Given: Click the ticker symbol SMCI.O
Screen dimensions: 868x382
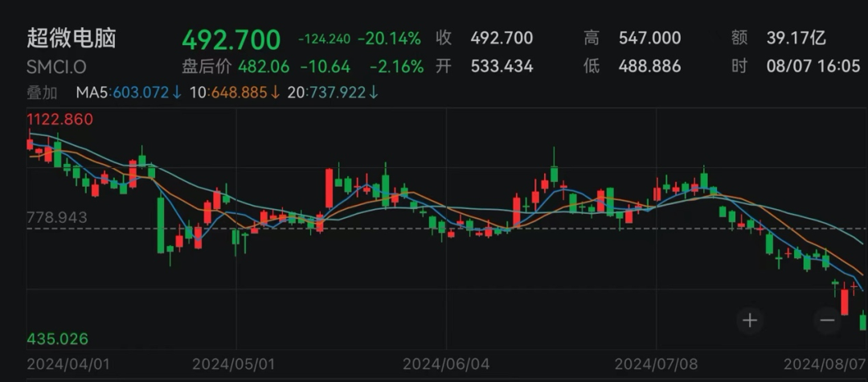Looking at the screenshot, I should click(x=56, y=68).
